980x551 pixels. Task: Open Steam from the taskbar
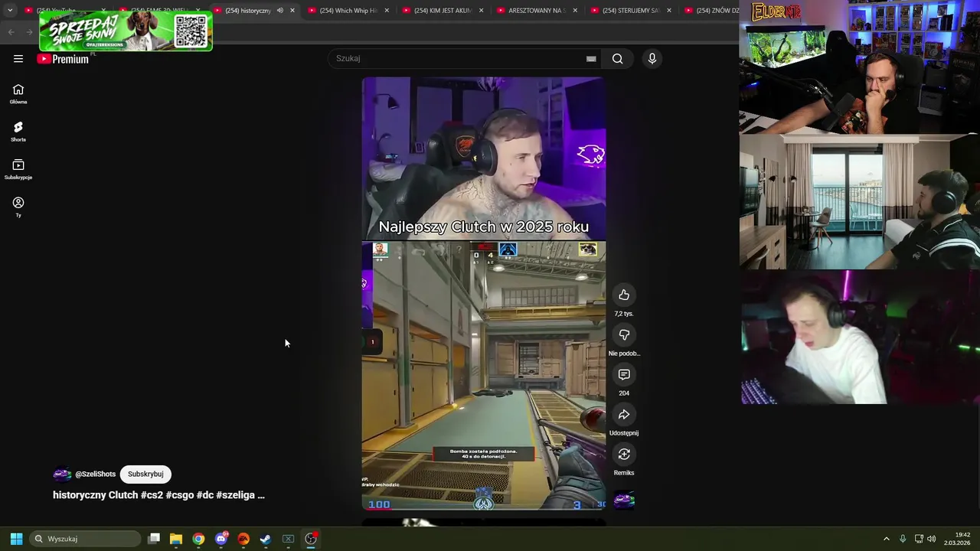point(266,539)
